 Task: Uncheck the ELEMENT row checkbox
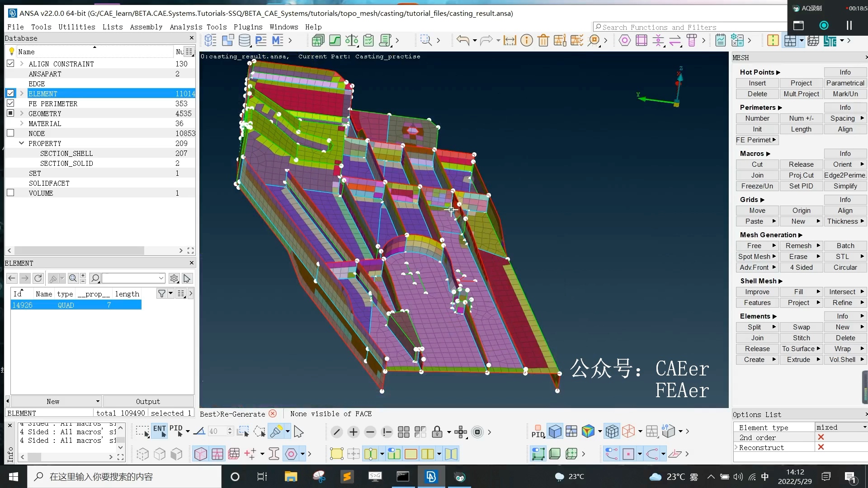point(10,94)
